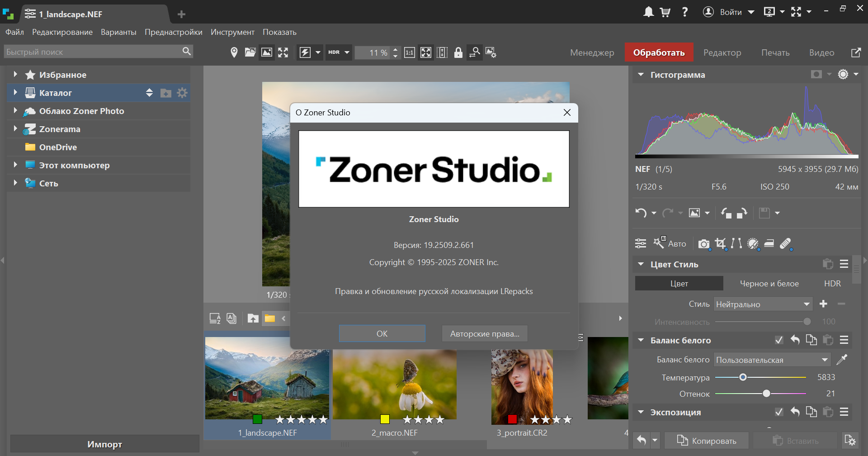Adjust the Температура slider handle
This screenshot has height=456, width=868.
pos(743,377)
